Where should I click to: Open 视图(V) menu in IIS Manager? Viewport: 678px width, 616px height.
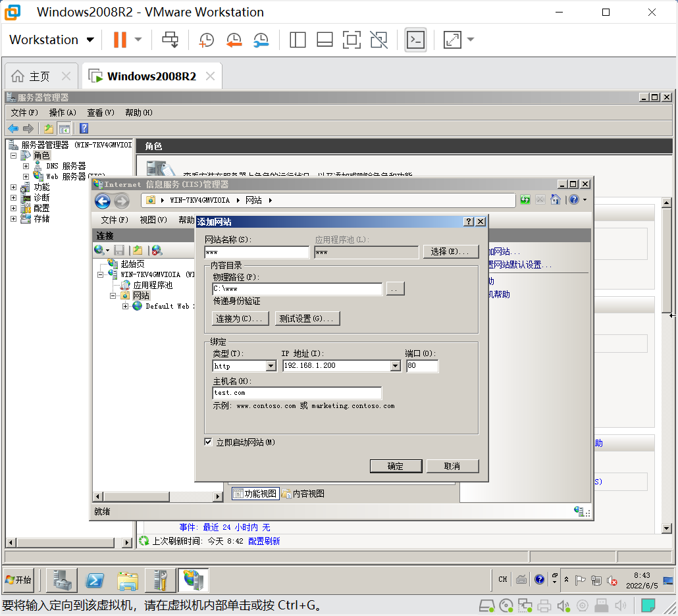(153, 220)
